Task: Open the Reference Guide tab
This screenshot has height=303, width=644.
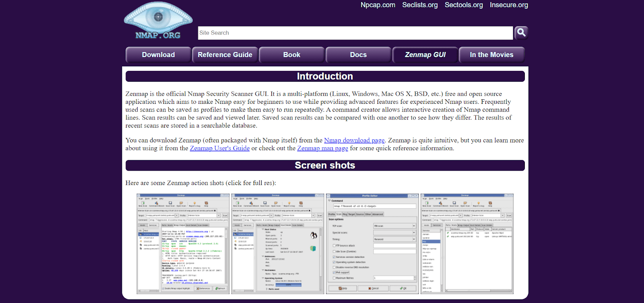Action: 225,55
